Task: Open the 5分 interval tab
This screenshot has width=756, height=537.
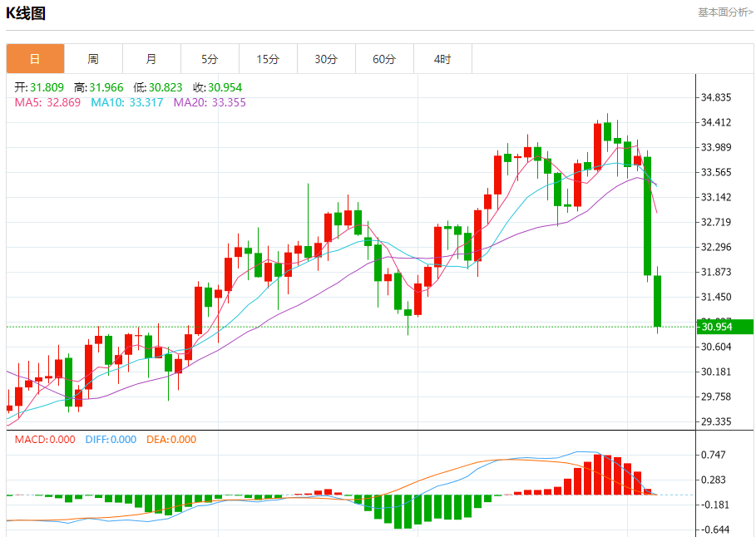Action: click(x=210, y=59)
